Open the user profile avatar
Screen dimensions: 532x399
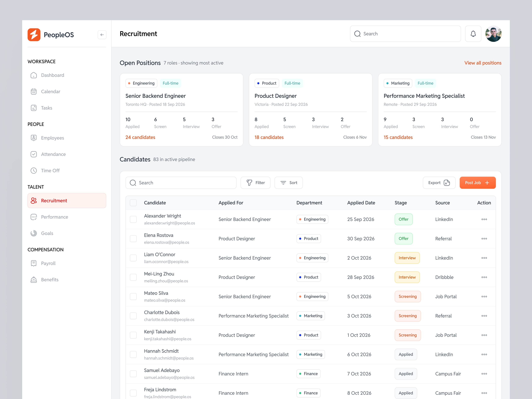[493, 34]
